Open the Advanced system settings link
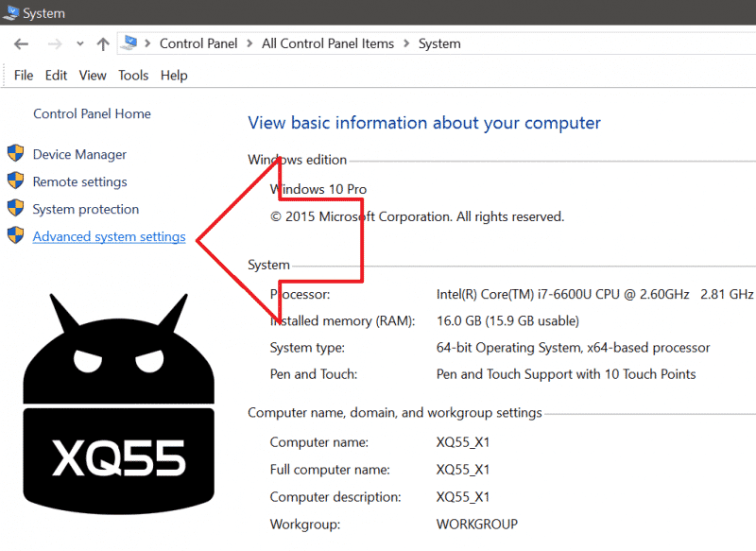 click(x=109, y=237)
